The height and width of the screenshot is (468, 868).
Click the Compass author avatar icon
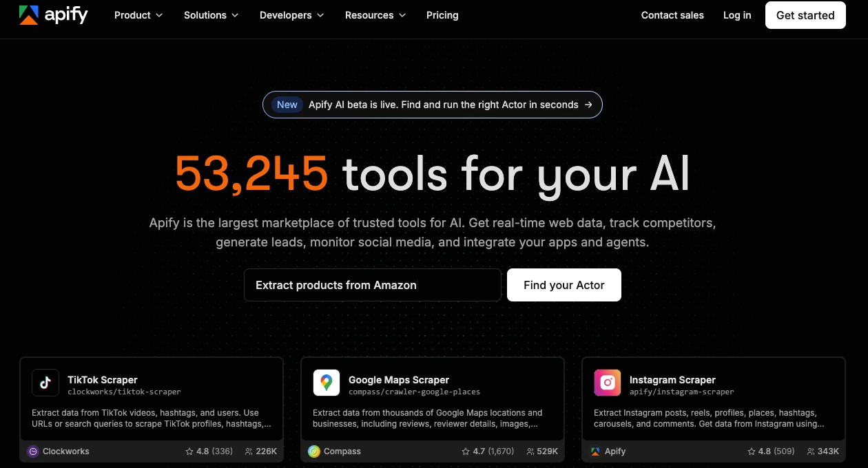point(313,451)
